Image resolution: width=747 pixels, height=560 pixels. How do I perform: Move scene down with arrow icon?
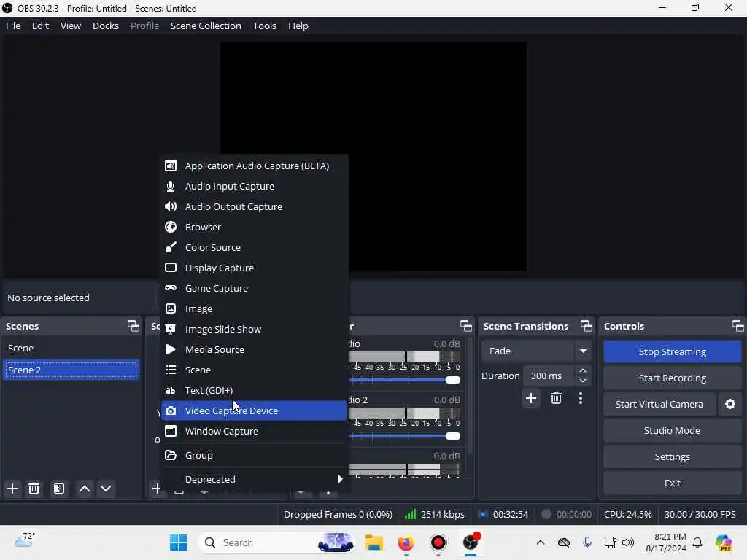pyautogui.click(x=106, y=489)
